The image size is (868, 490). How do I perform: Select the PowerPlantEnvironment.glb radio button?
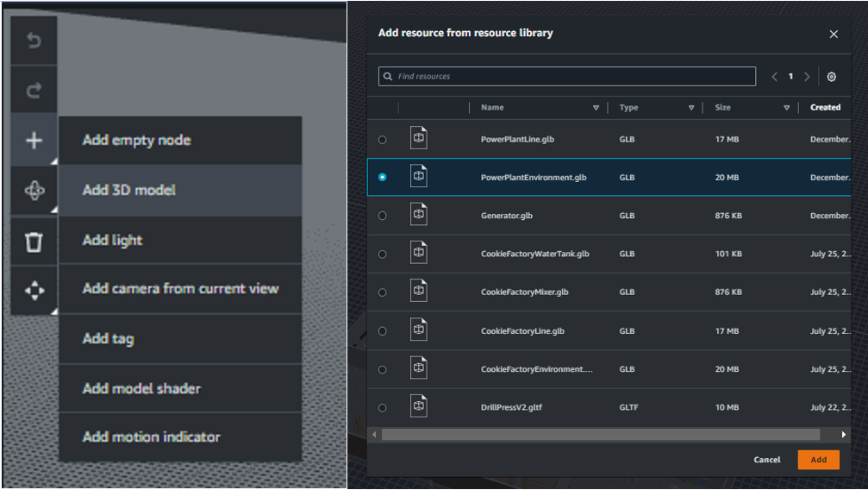(383, 178)
